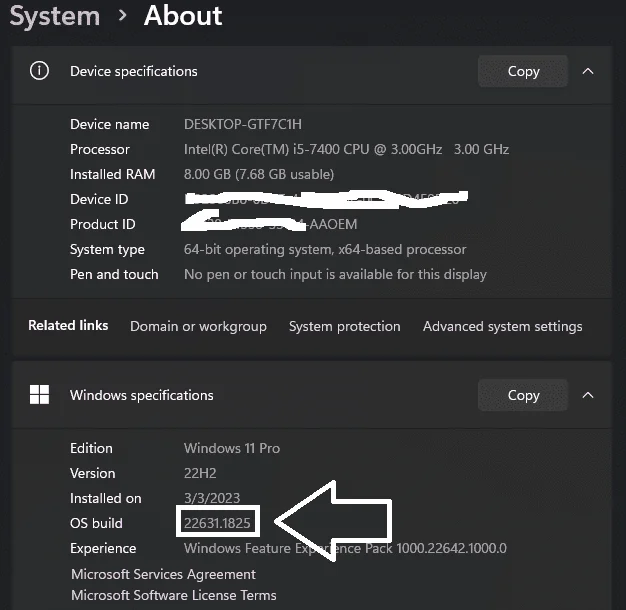626x610 pixels.
Task: Go back to System in breadcrumb
Action: click(x=55, y=17)
